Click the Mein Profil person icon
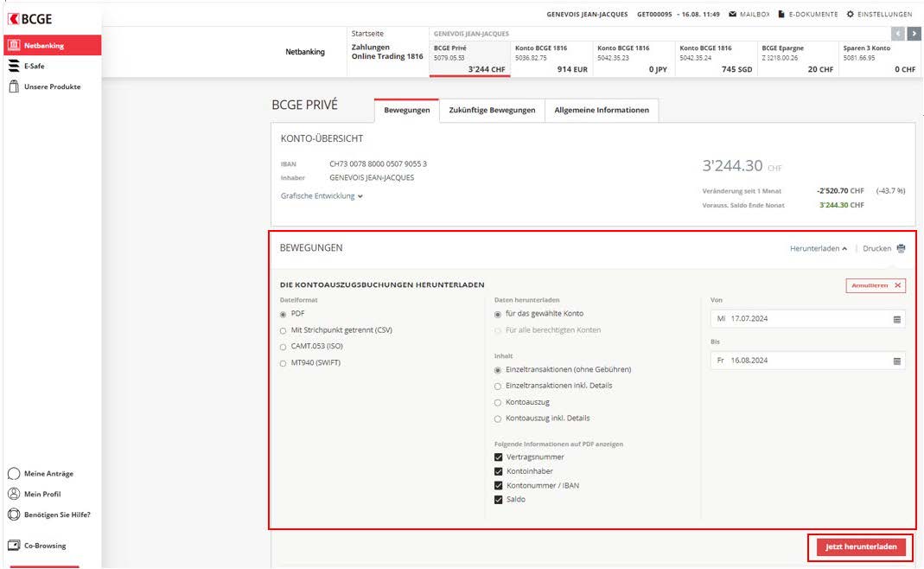924x569 pixels. click(x=14, y=494)
